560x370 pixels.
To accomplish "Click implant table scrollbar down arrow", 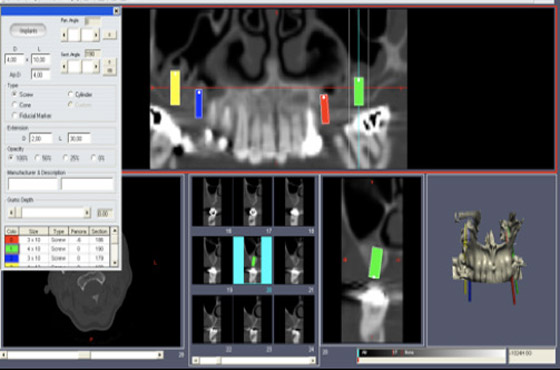I will point(115,262).
